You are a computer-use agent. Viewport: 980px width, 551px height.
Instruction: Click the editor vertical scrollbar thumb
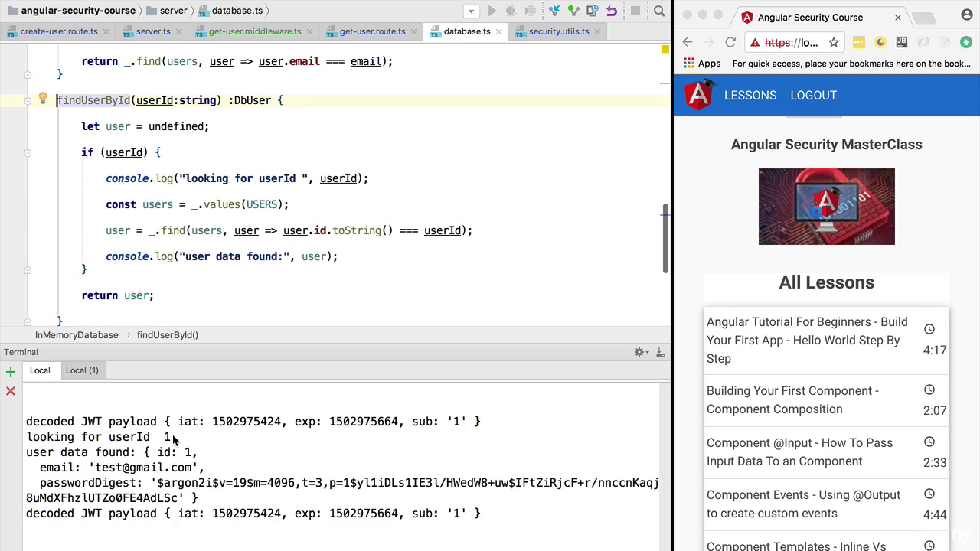[666, 238]
